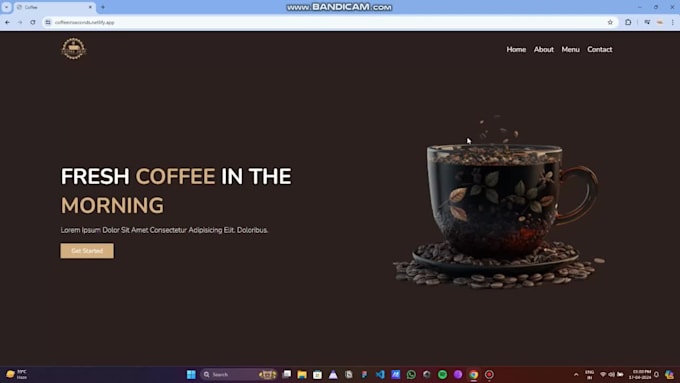The height and width of the screenshot is (383, 680).
Task: Go back to the previous page
Action: (8, 22)
